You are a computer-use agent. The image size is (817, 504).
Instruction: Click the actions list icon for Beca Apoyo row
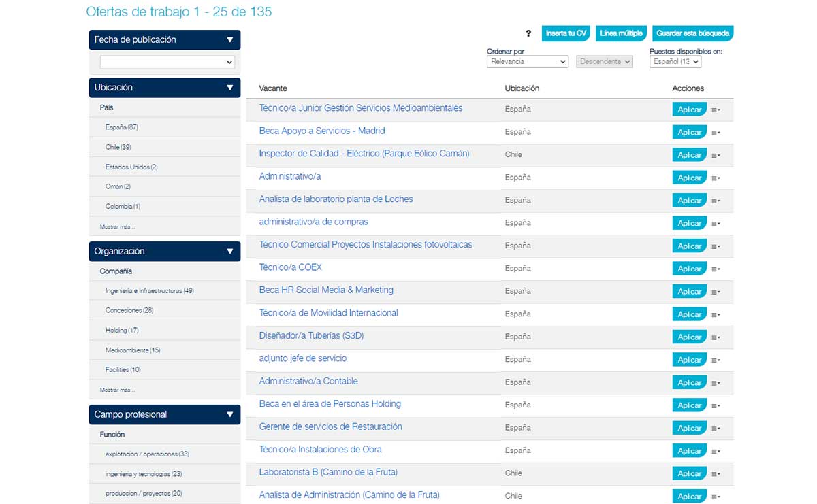click(714, 132)
